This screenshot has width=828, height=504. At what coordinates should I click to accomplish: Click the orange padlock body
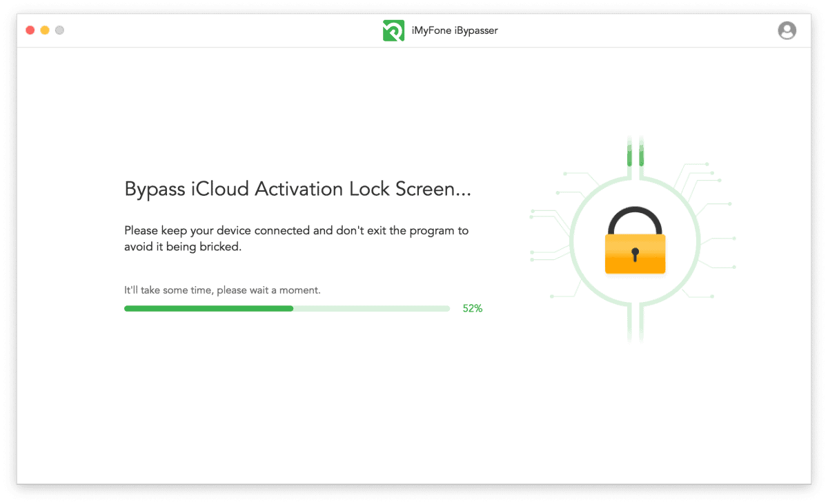pos(635,254)
